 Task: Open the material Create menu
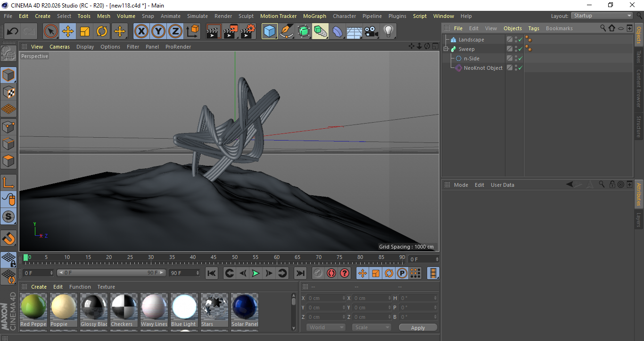pyautogui.click(x=39, y=287)
